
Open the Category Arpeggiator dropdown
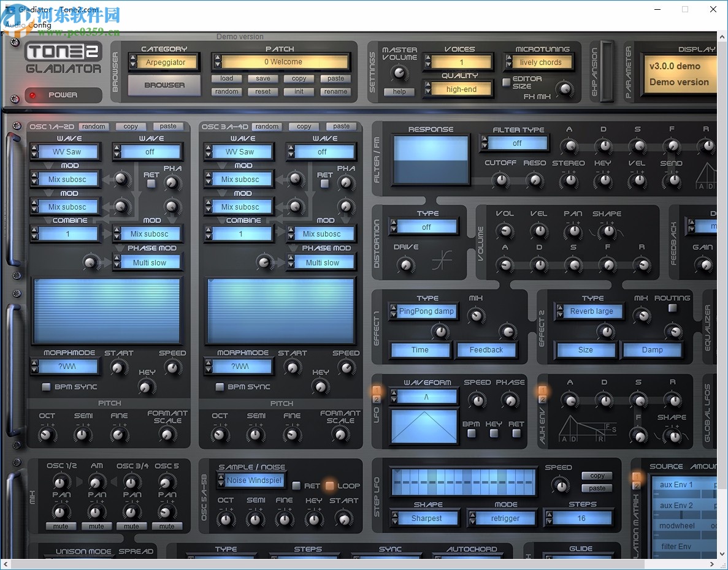(x=163, y=62)
